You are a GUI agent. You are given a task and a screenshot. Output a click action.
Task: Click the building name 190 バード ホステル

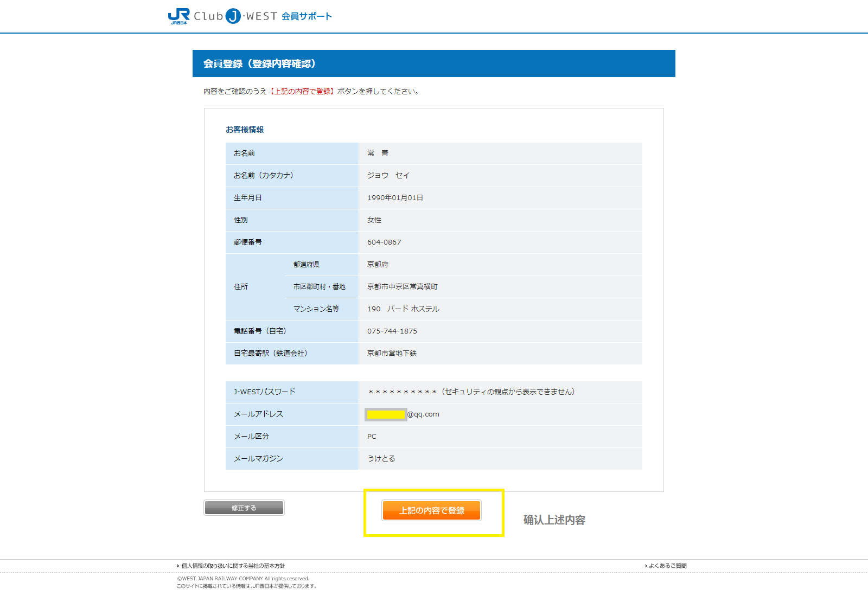(x=403, y=309)
